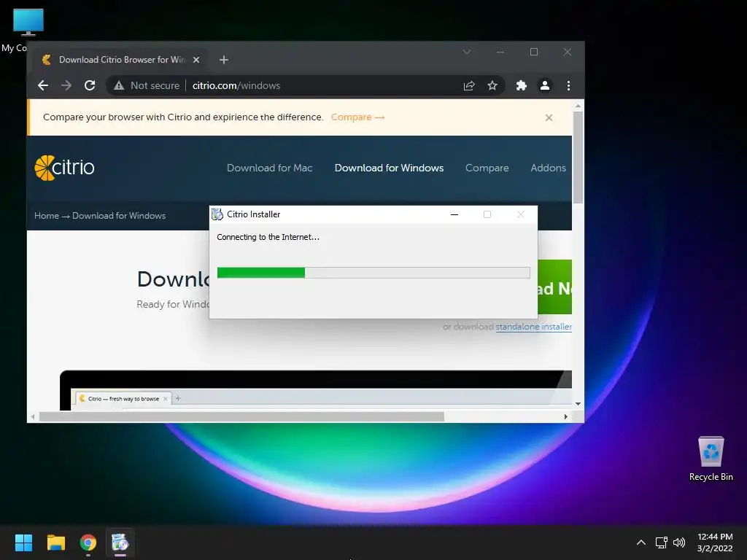Click the green Download Now button
The image size is (747, 560).
click(554, 287)
